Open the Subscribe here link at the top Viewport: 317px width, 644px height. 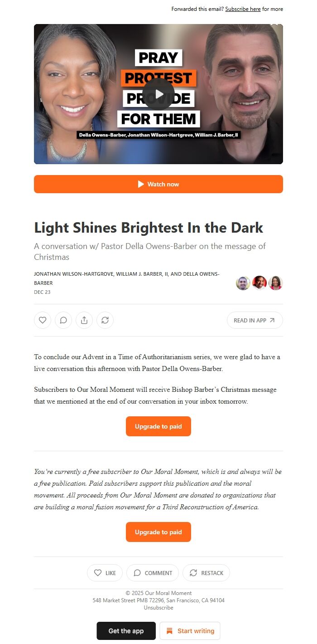coord(243,9)
